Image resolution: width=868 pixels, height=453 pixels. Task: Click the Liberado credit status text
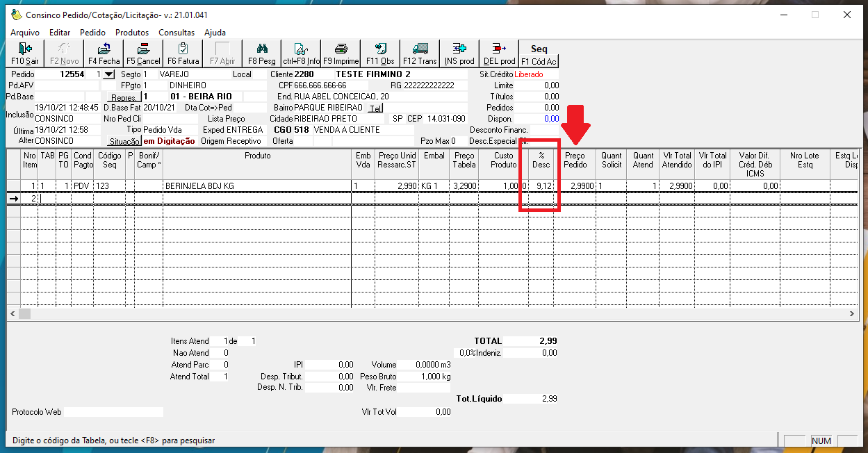coord(527,74)
